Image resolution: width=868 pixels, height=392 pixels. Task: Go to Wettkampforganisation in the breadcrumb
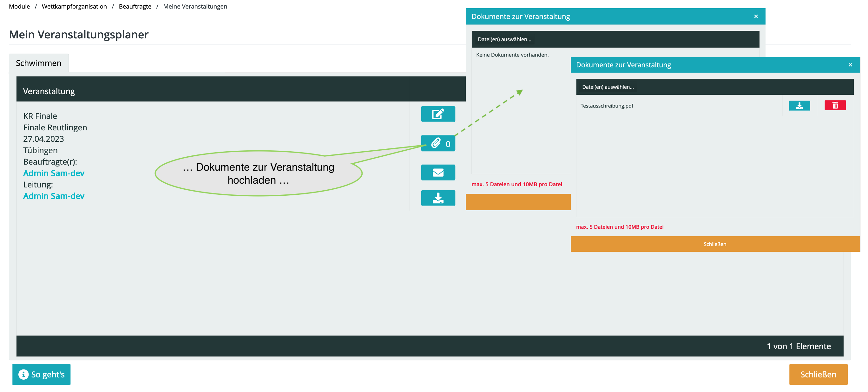(x=74, y=6)
